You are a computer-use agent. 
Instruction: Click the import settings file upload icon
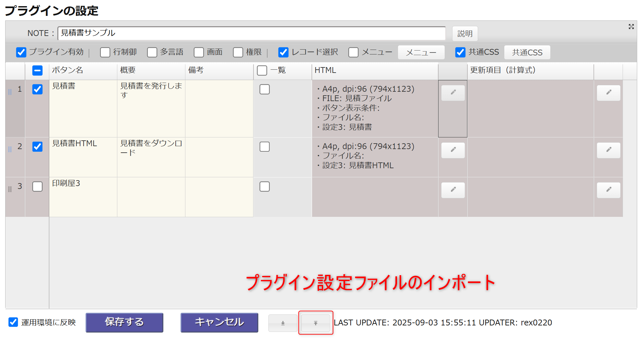pyautogui.click(x=315, y=323)
